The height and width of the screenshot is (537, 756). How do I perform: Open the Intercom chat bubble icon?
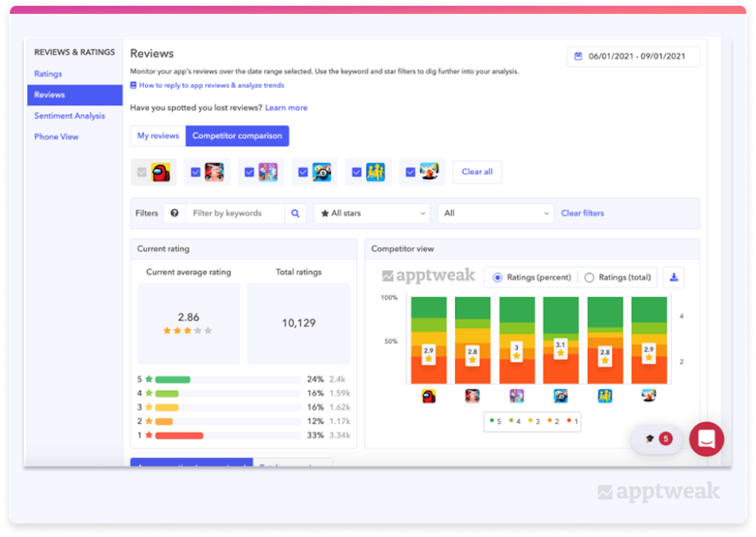[x=707, y=439]
